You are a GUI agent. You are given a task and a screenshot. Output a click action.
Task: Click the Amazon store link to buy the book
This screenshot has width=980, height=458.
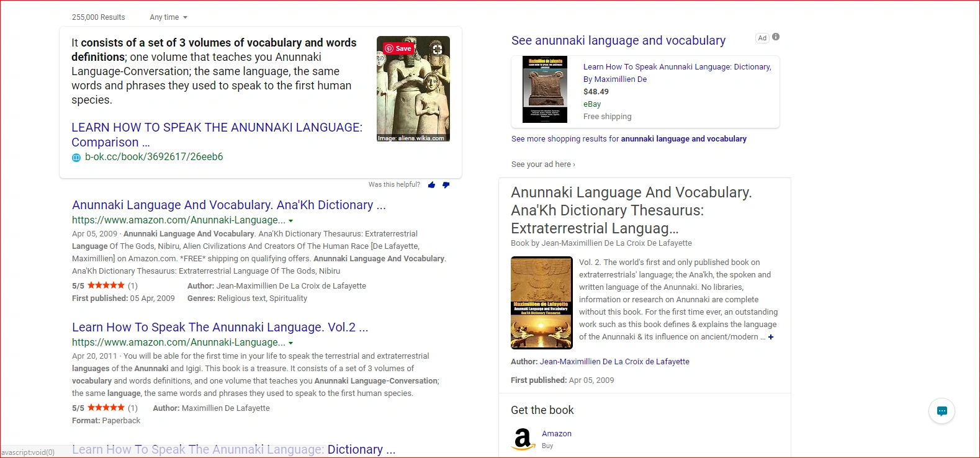[x=557, y=434]
